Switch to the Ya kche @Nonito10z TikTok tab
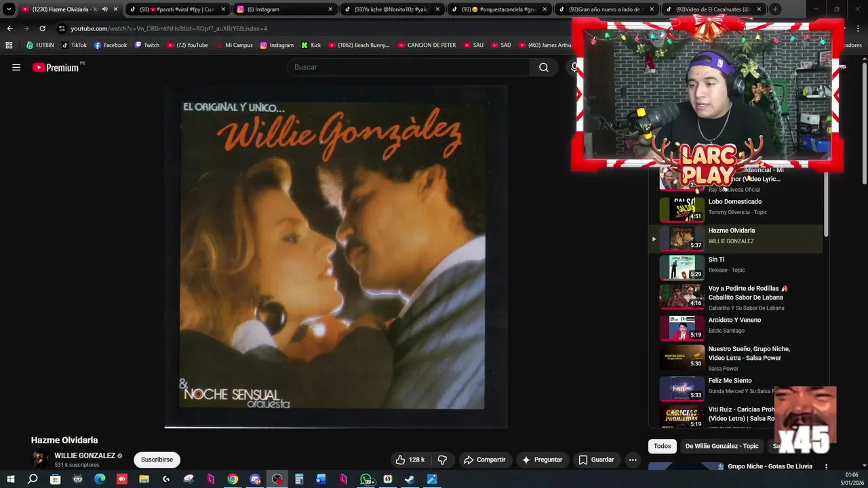Viewport: 868px width, 488px height. 392,9
